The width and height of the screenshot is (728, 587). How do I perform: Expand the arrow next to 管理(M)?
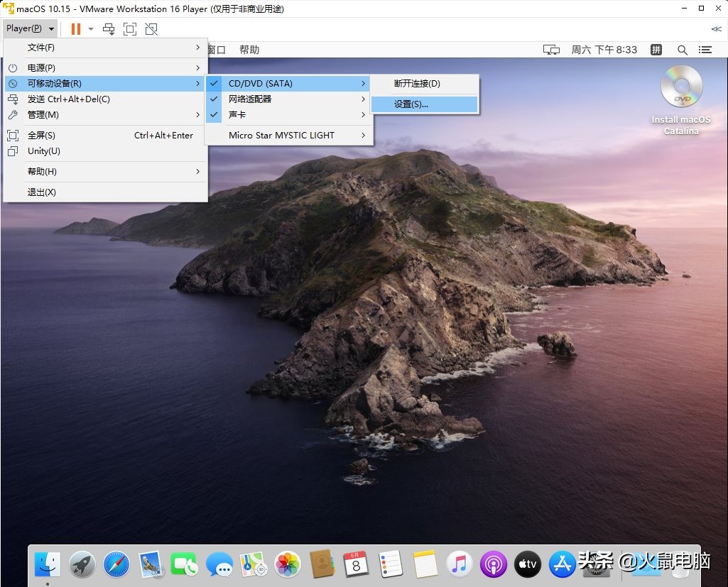(x=197, y=114)
